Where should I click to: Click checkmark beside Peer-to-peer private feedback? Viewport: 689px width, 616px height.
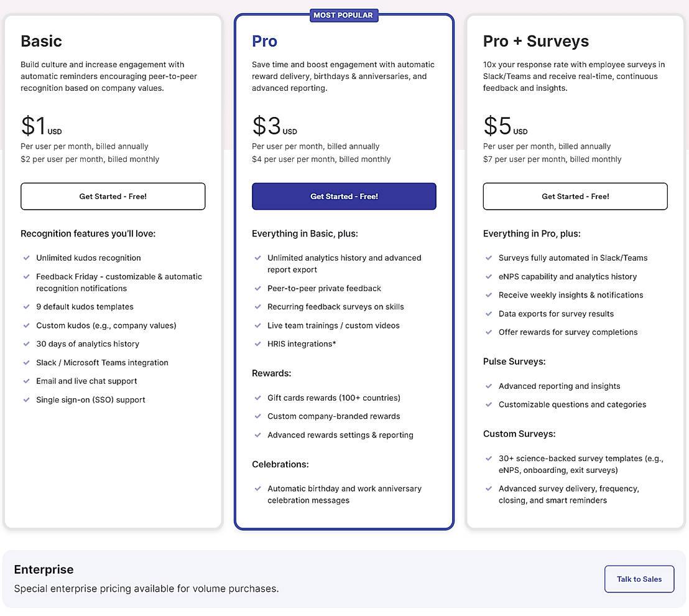pyautogui.click(x=257, y=288)
